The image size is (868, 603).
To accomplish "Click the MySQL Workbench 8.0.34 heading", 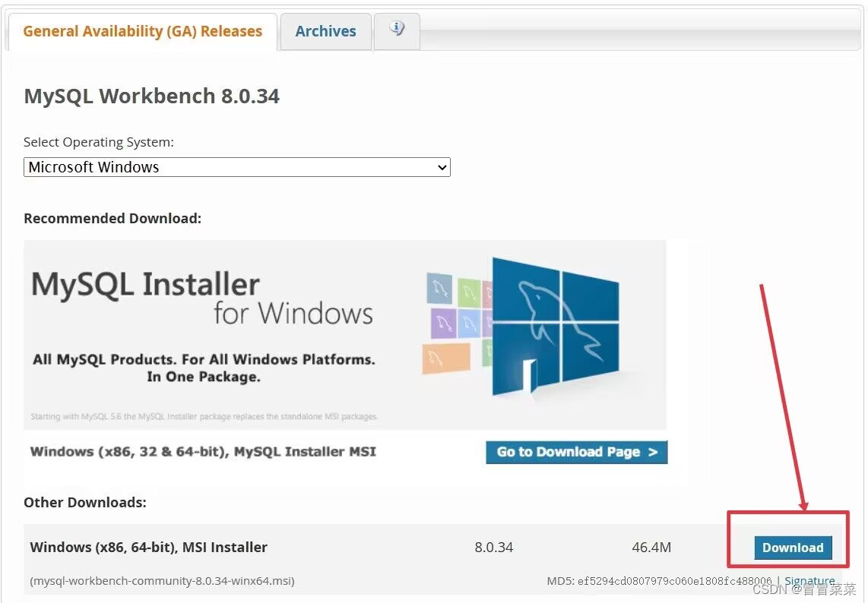I will pos(152,96).
